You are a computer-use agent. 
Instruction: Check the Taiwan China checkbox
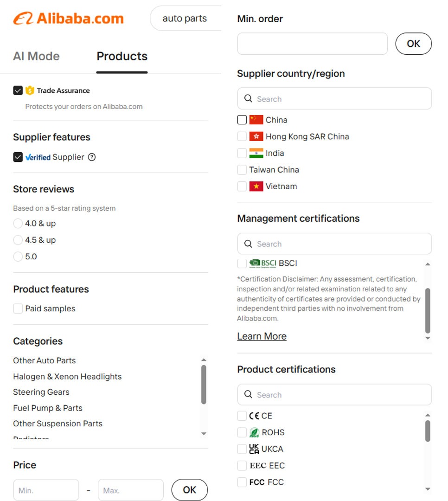coord(242,170)
